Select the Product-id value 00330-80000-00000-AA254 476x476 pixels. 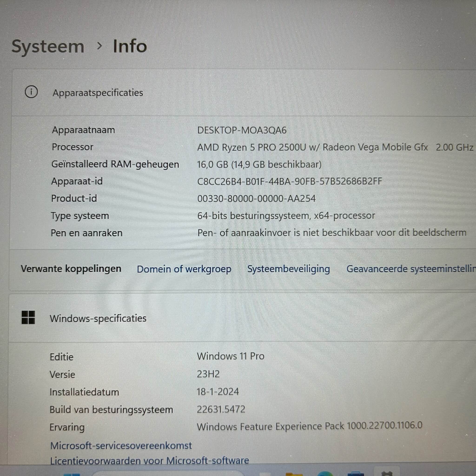257,198
